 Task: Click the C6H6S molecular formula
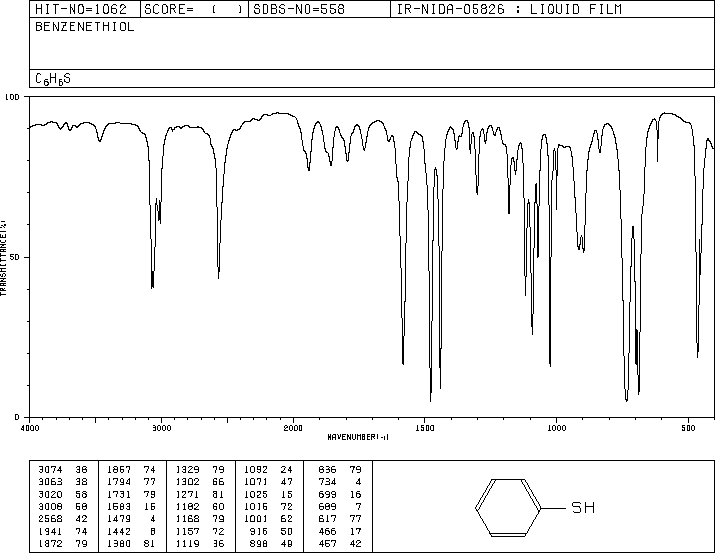(53, 79)
